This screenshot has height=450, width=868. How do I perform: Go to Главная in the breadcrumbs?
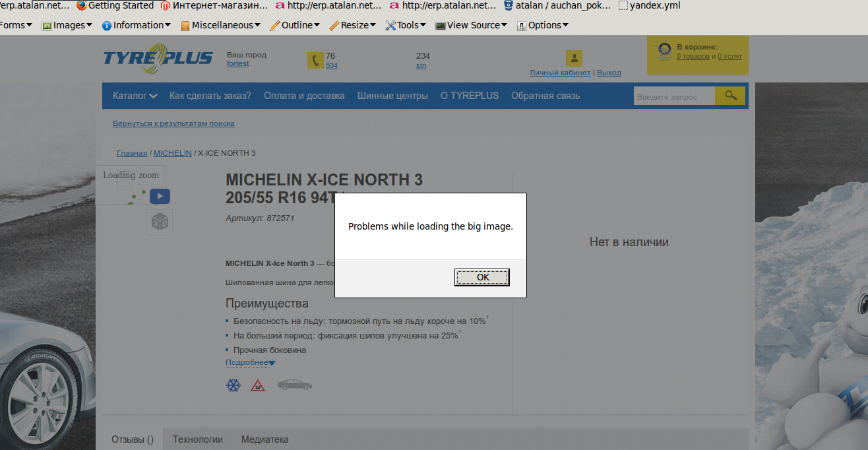pos(132,153)
